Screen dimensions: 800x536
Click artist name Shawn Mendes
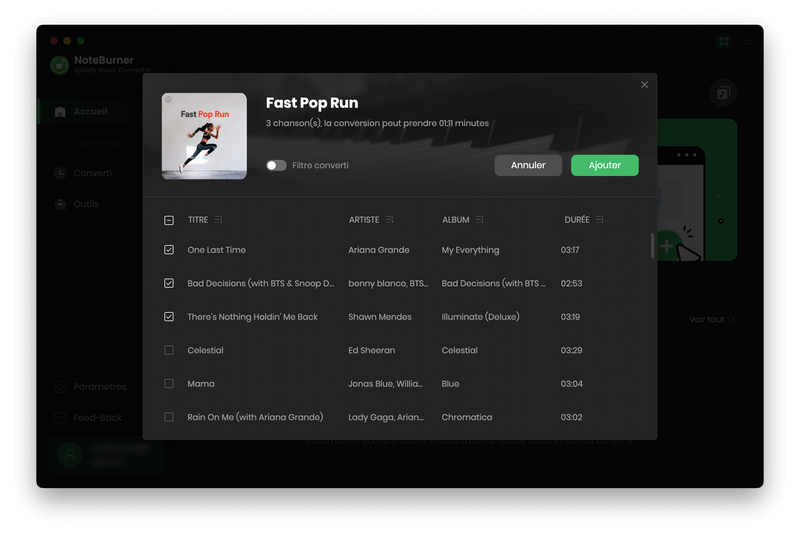(380, 317)
